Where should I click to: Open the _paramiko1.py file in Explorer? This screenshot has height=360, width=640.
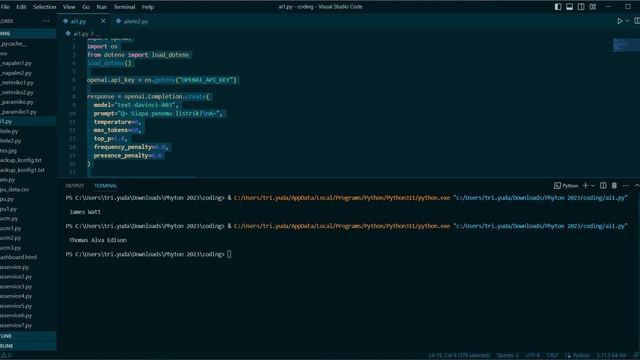tap(19, 112)
